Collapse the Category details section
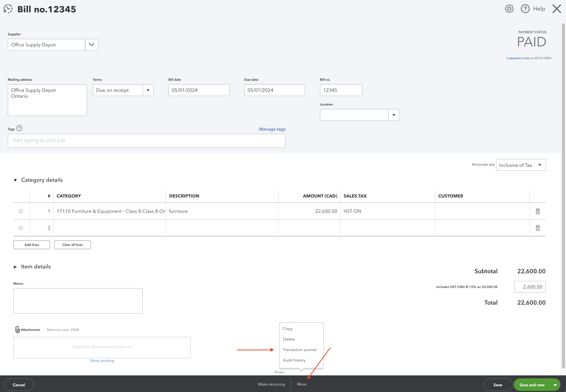 coord(16,180)
